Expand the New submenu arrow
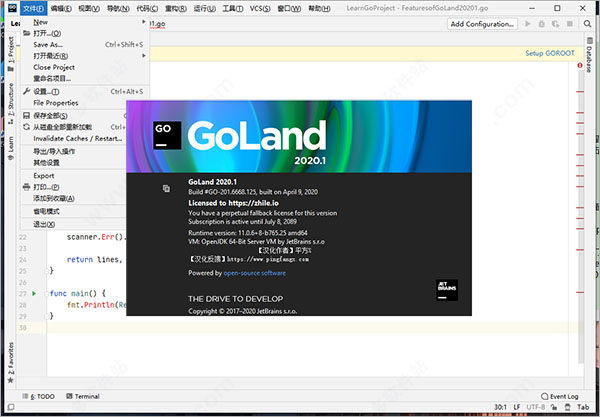 144,22
